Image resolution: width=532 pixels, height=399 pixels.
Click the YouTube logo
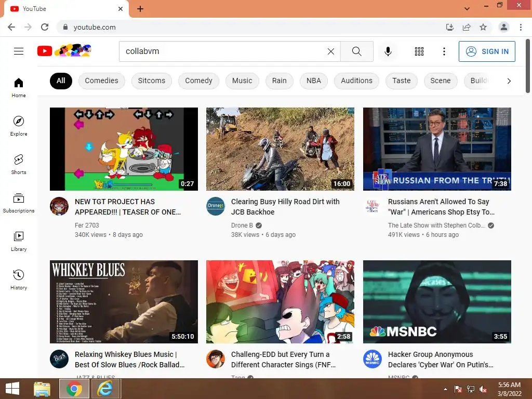point(64,51)
